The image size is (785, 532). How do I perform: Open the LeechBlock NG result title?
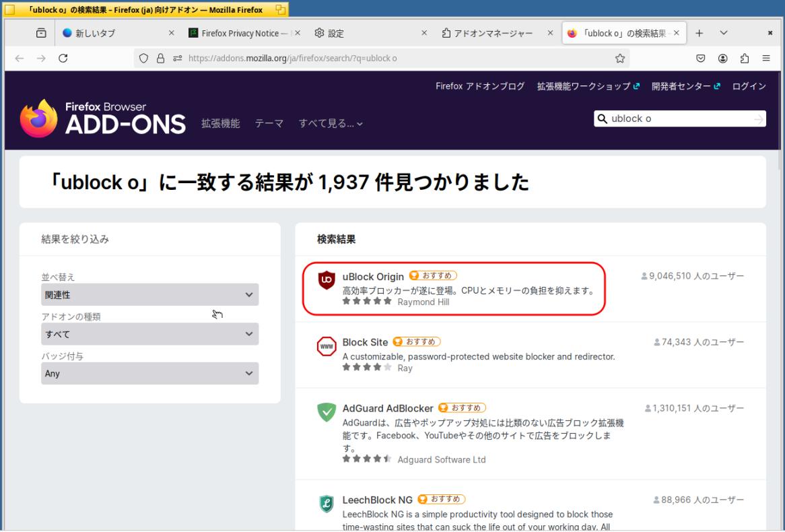point(378,500)
